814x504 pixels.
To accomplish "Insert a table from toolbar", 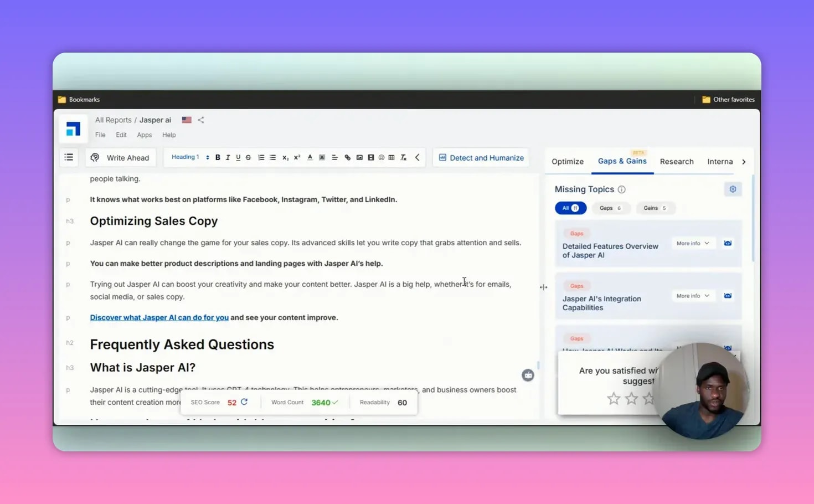I will click(x=391, y=158).
